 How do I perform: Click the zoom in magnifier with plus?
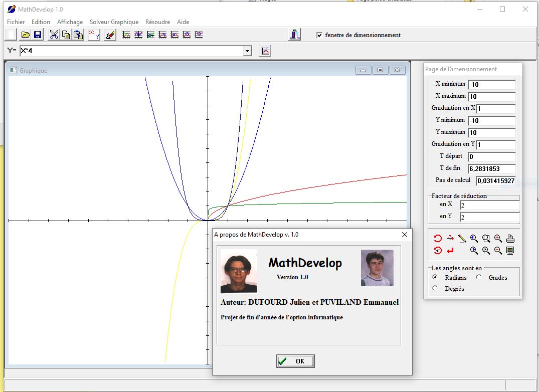498,239
